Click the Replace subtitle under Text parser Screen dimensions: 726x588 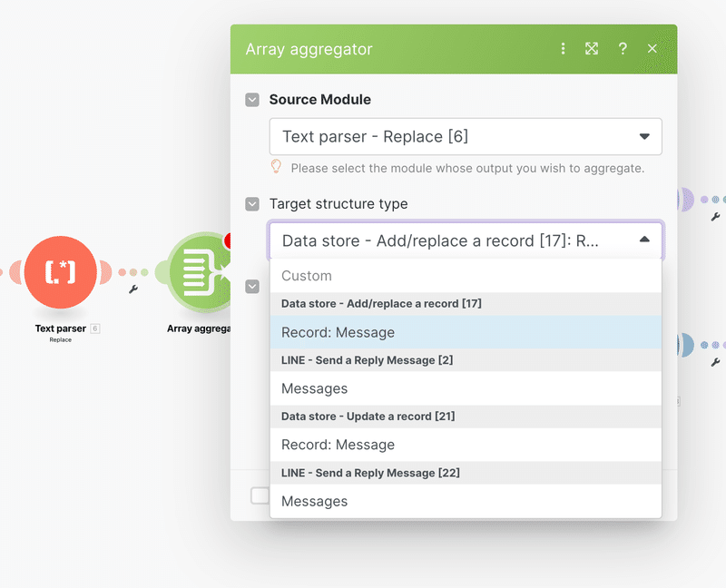(x=61, y=340)
